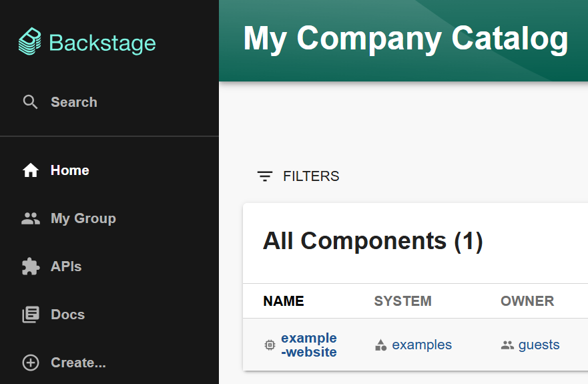This screenshot has height=384, width=588.
Task: Sort table by SYSTEM column header
Action: click(x=402, y=301)
